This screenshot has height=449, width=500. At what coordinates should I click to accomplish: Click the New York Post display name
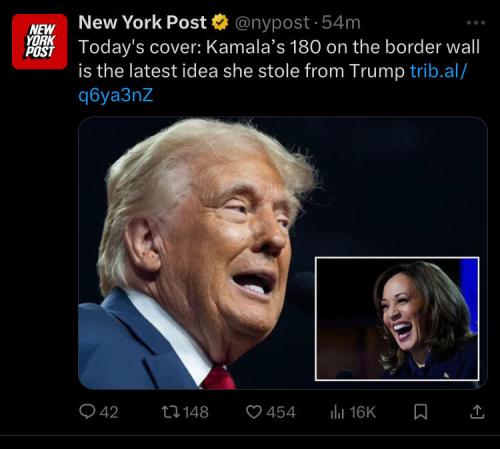[x=142, y=22]
